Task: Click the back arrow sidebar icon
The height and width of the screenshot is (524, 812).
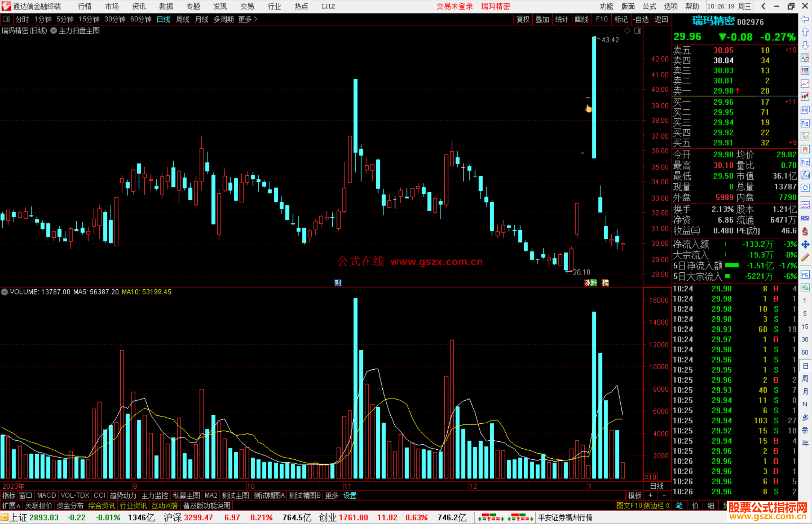Action: coord(805,19)
